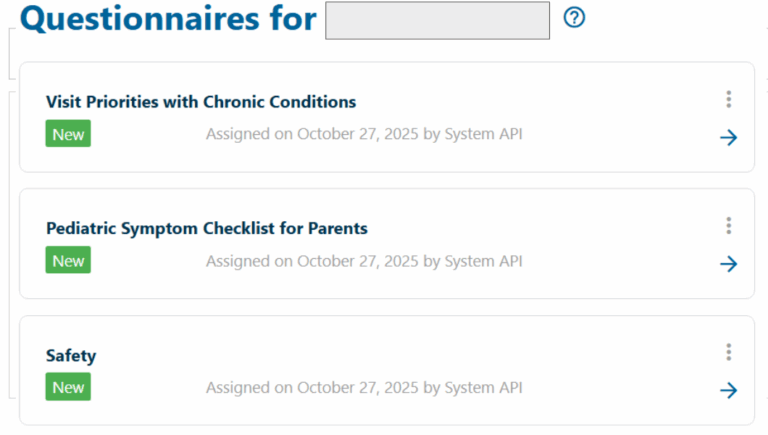Click System API on the Visit Priorities card
Viewport: 768px width, 435px height.
(x=483, y=134)
